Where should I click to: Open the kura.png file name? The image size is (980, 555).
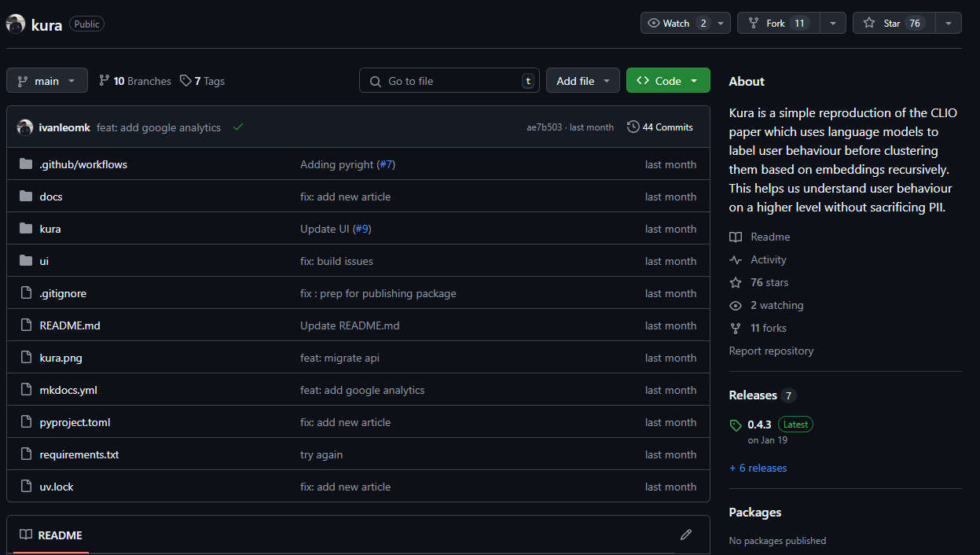click(61, 358)
